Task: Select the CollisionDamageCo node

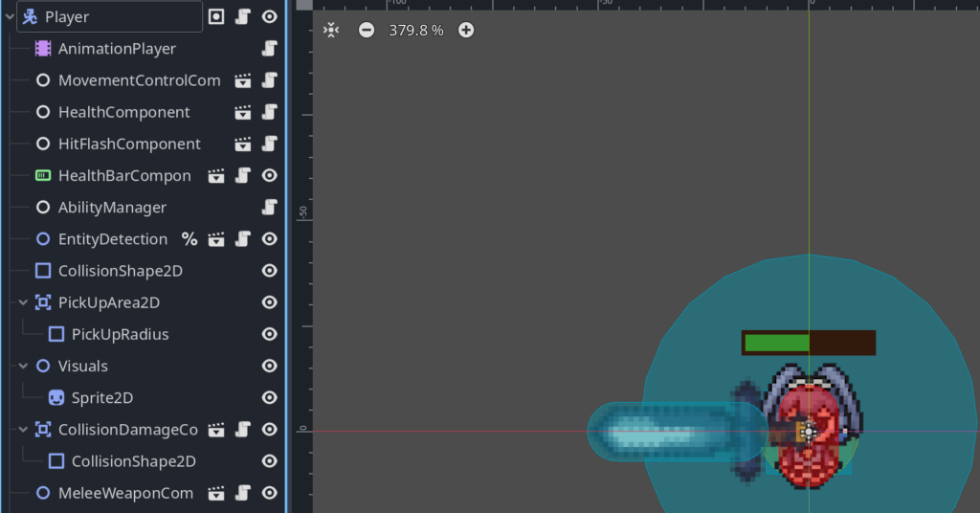Action: point(128,430)
